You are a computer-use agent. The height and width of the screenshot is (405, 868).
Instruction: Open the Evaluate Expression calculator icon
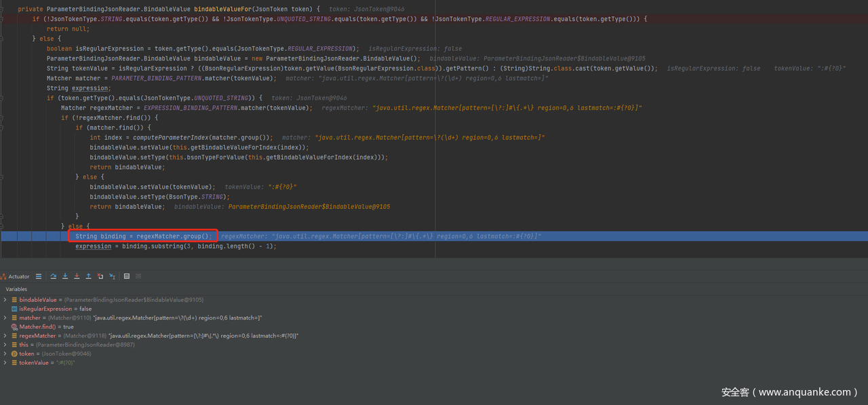pyautogui.click(x=127, y=276)
